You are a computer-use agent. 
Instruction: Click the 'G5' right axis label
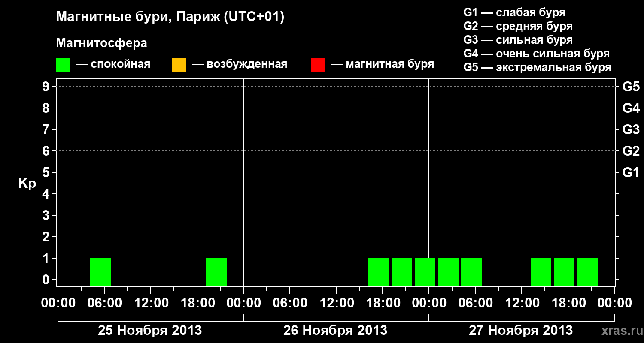(x=631, y=87)
